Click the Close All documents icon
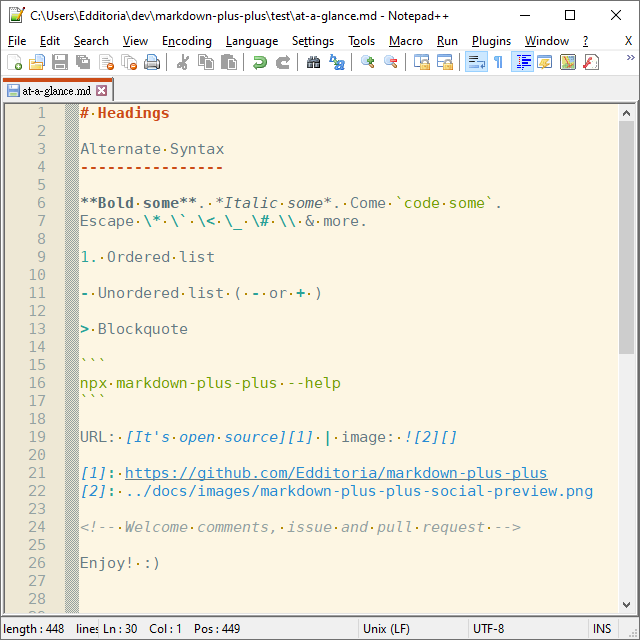640x640 pixels. pyautogui.click(x=129, y=62)
